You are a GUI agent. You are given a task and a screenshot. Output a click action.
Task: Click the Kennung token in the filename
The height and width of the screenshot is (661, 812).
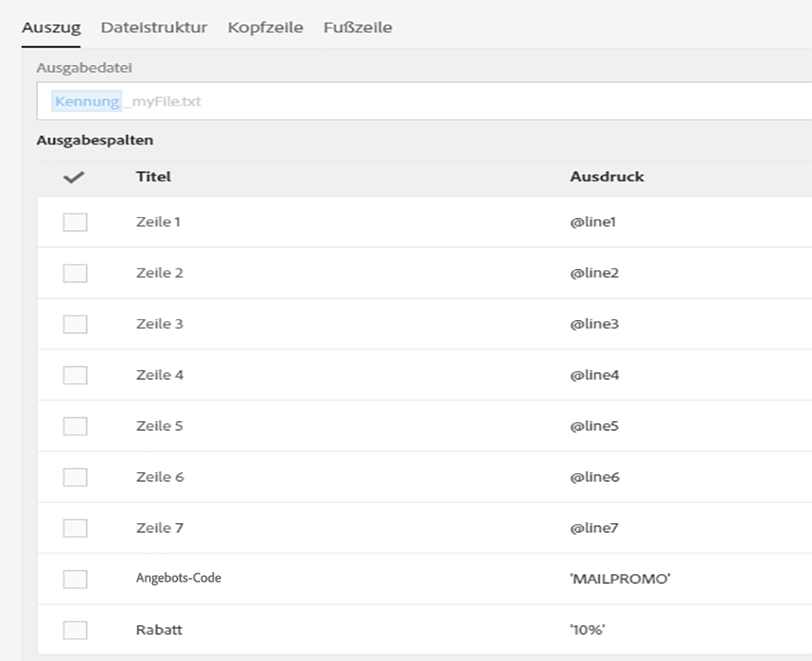coord(87,102)
